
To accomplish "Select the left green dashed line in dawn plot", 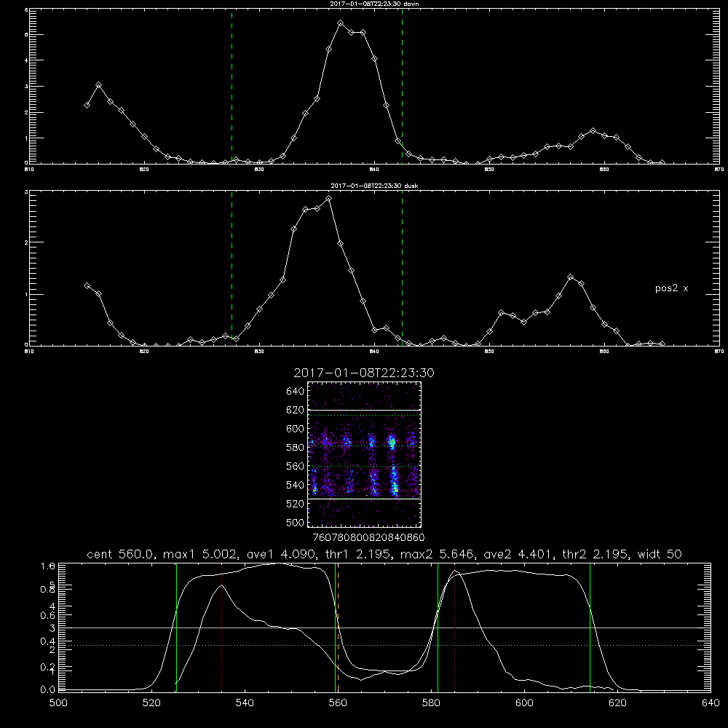I will (232, 86).
